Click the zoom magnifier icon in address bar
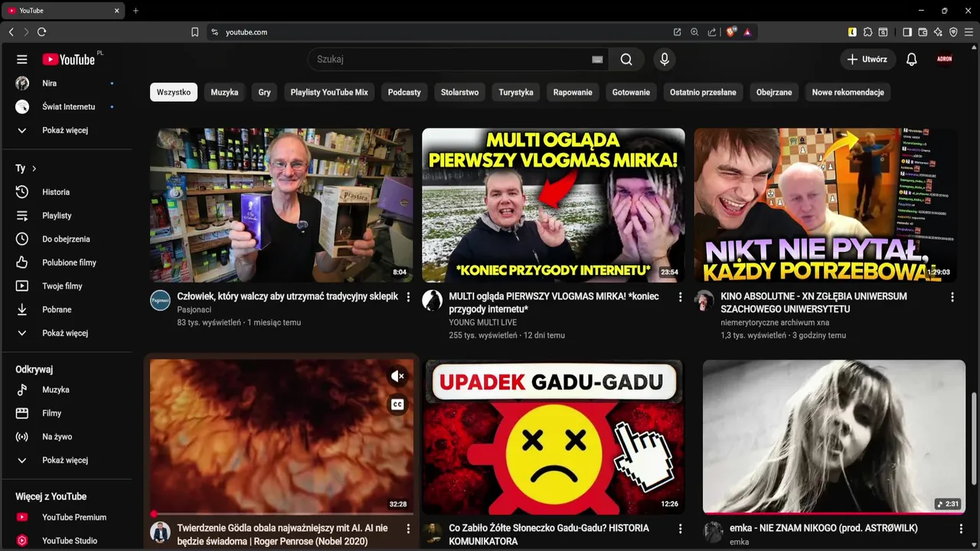The image size is (980, 551). click(694, 32)
